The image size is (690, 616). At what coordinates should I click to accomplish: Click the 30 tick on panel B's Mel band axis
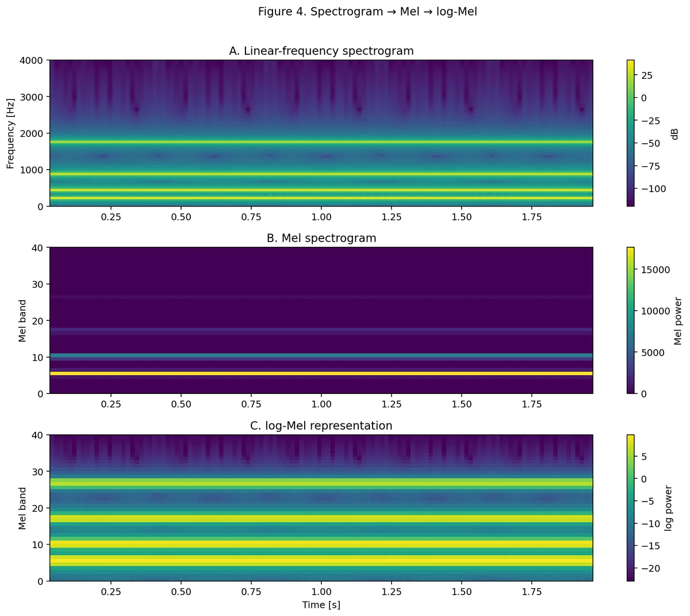point(39,284)
